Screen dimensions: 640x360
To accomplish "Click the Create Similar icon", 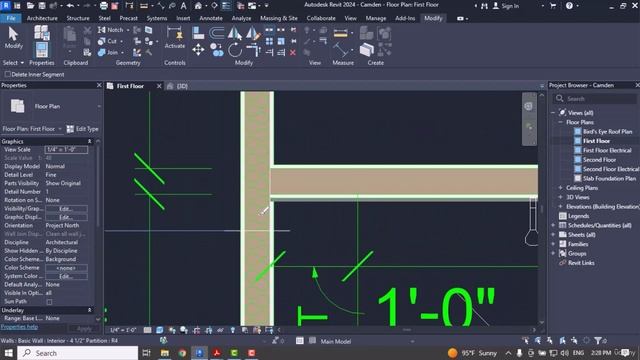I will [x=367, y=50].
